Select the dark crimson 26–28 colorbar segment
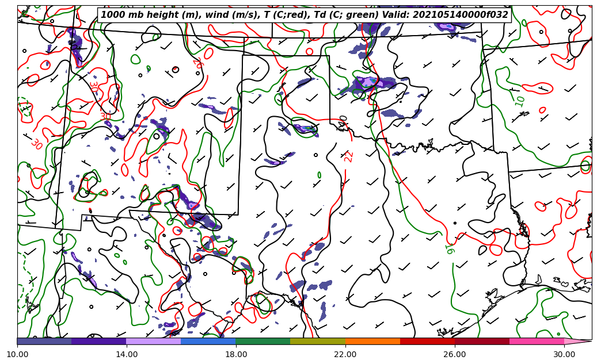 tap(482, 341)
